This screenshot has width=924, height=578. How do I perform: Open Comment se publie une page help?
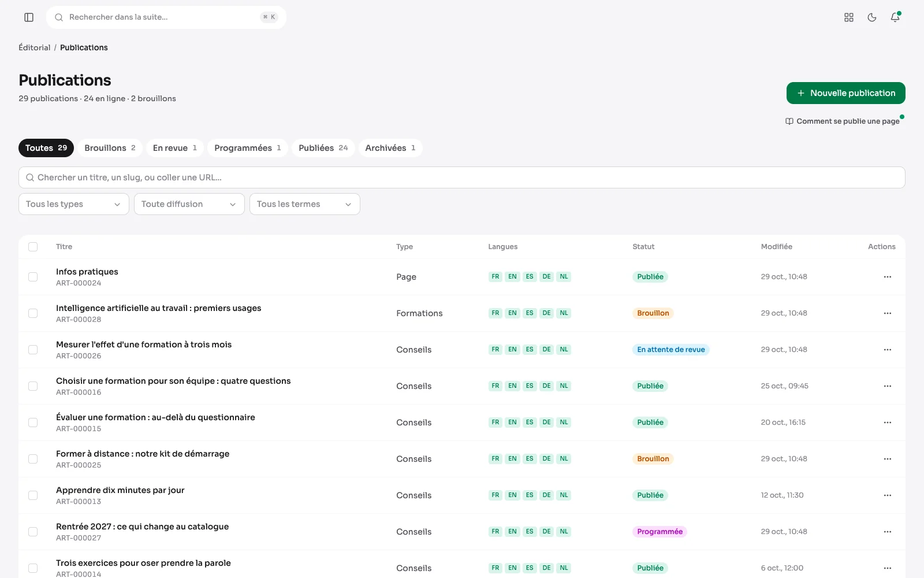click(x=843, y=121)
